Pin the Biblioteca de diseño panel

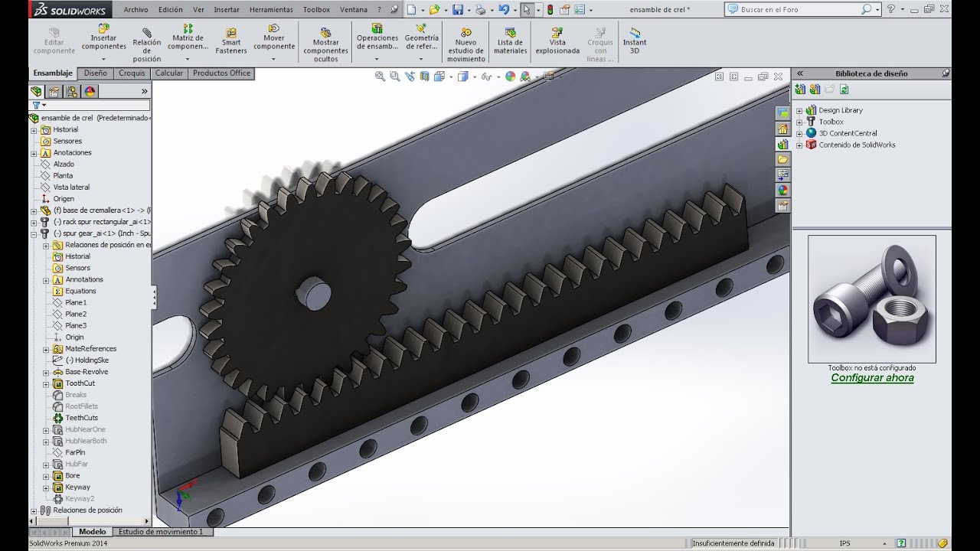tap(946, 73)
